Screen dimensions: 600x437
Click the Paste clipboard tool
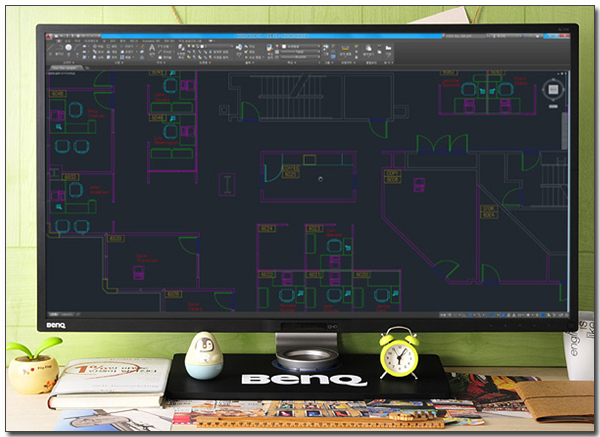(x=368, y=47)
